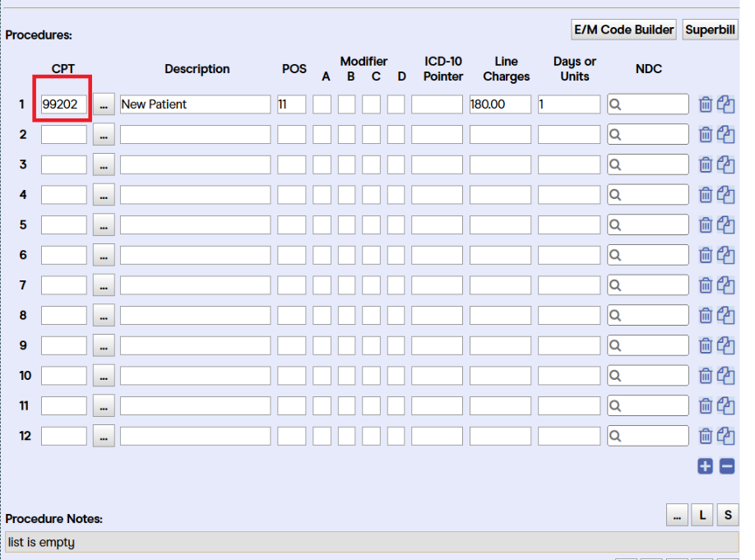
Task: Copy procedure row 3 using duplicate icon
Action: (726, 164)
